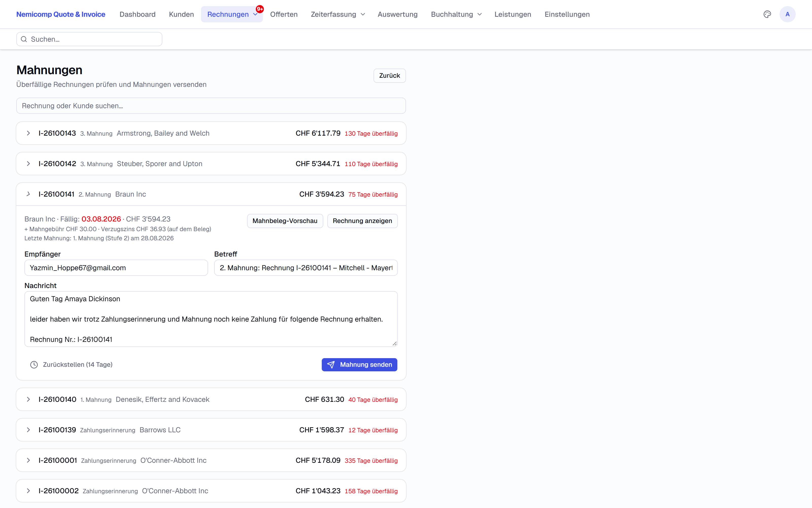The height and width of the screenshot is (508, 812).
Task: Click the 110 Tage überfällig label
Action: pos(371,164)
